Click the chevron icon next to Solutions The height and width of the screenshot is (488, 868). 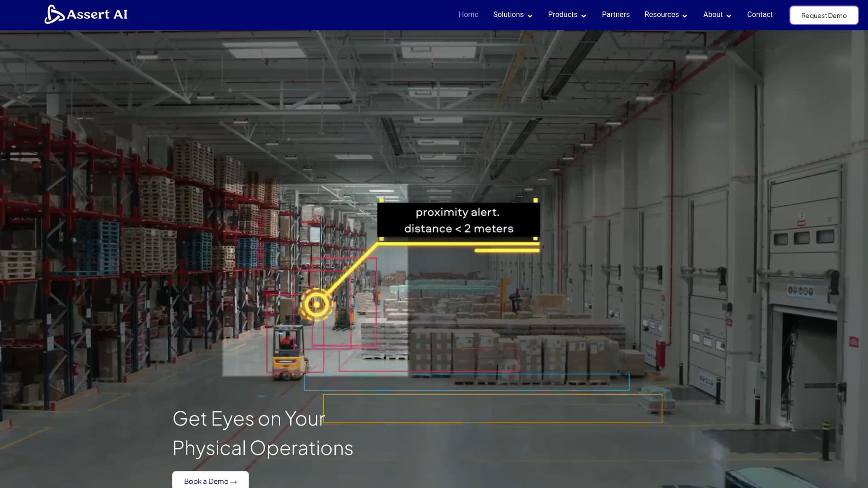click(x=530, y=16)
